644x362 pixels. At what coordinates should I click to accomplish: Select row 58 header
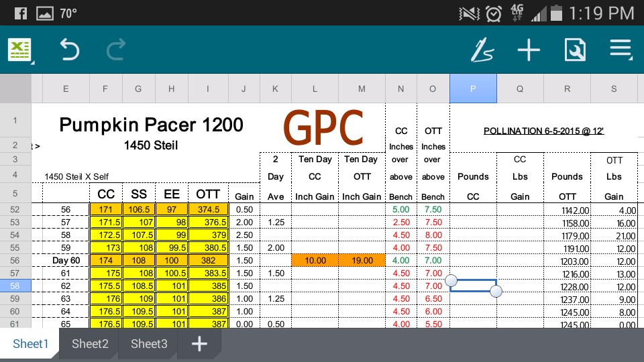tap(15, 286)
